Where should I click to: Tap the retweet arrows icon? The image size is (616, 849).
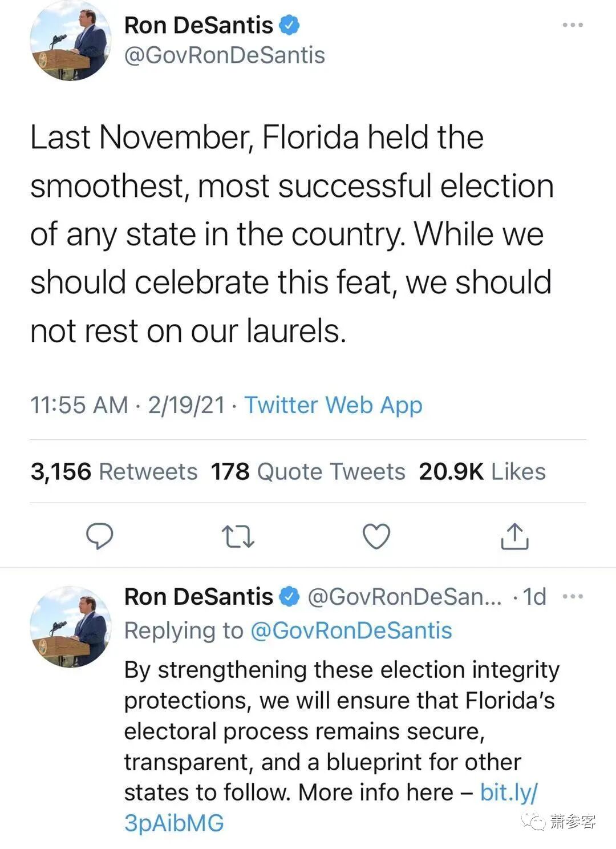(x=237, y=537)
